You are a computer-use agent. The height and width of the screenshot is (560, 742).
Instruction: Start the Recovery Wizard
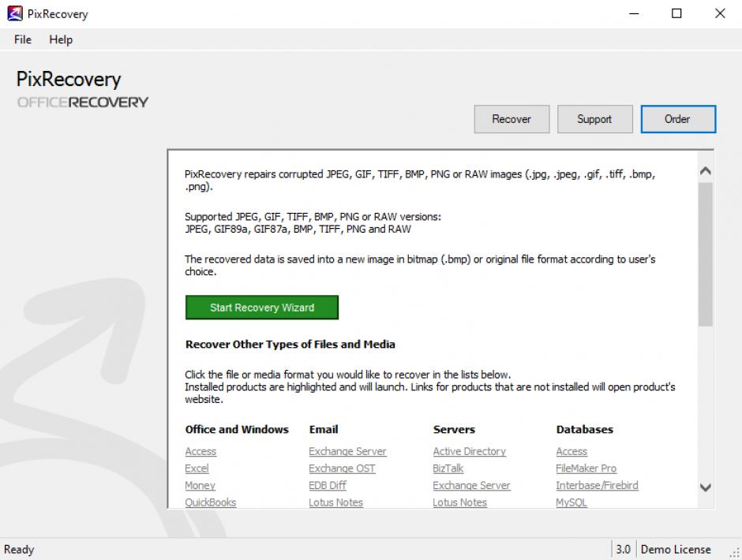click(262, 308)
